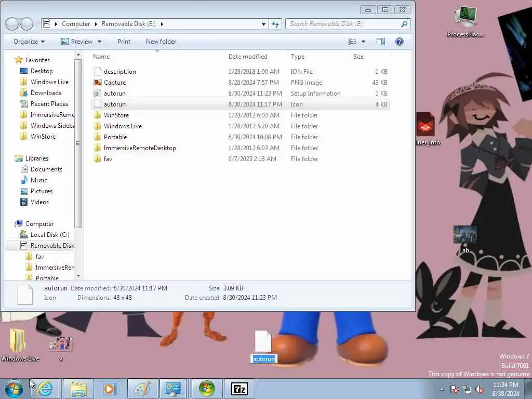
Task: Expand the Computer breadcrumb arrow
Action: (96, 24)
